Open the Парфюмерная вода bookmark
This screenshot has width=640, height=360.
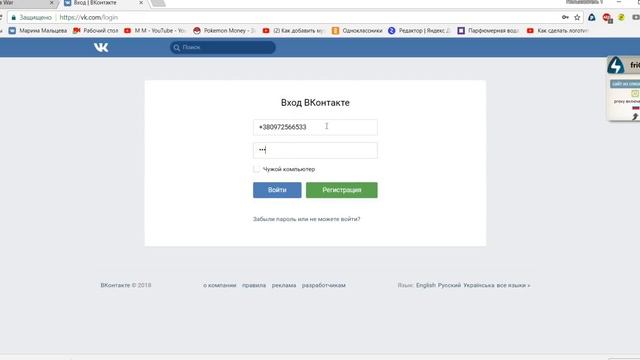coord(488,31)
